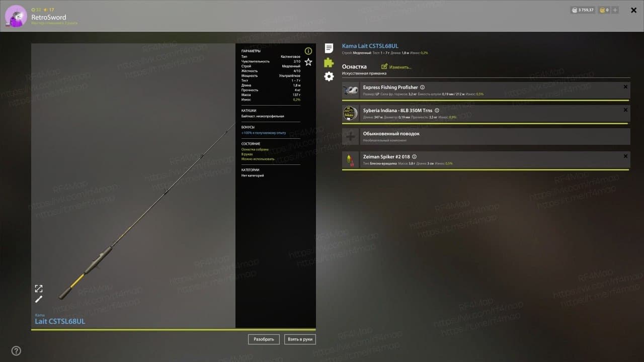Click the Нет категорий text
644x362 pixels.
(253, 175)
